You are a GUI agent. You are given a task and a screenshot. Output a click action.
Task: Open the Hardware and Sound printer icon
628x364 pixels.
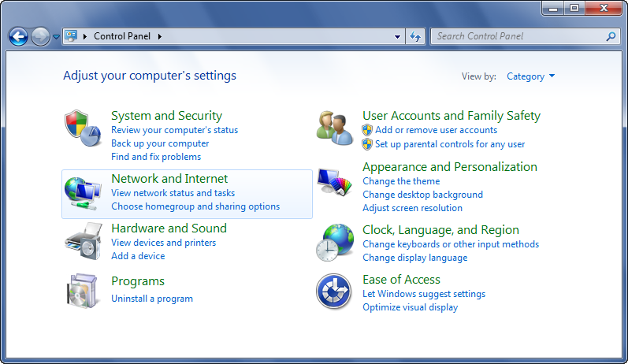[x=83, y=241]
